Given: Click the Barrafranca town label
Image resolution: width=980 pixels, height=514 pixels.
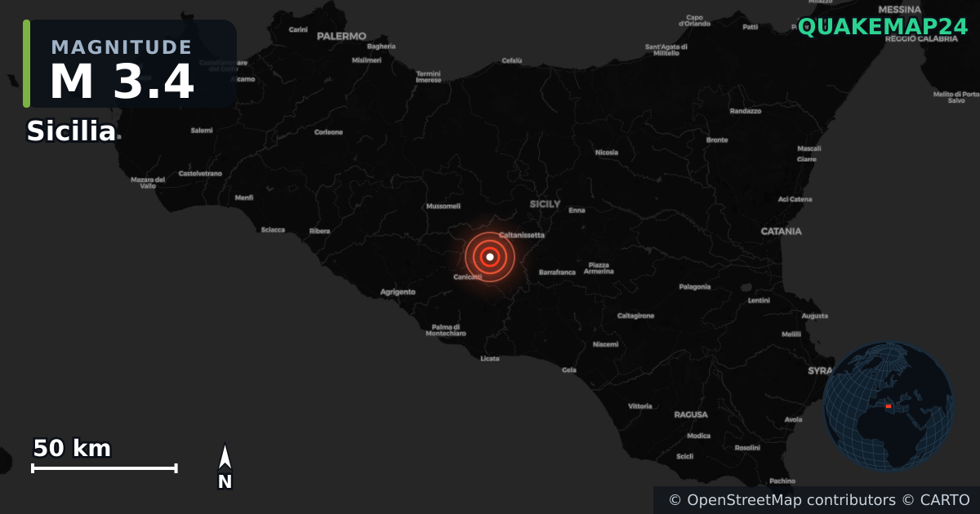Looking at the screenshot, I should (557, 273).
